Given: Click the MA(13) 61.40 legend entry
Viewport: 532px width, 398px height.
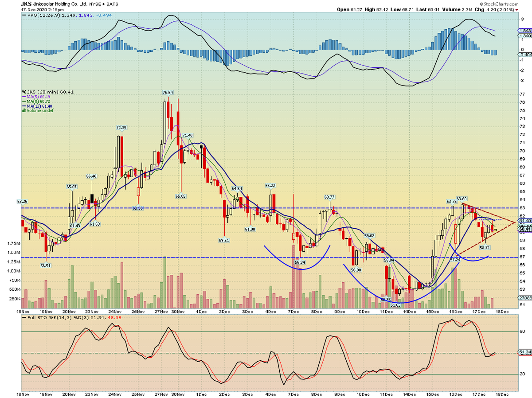Looking at the screenshot, I should [37, 105].
